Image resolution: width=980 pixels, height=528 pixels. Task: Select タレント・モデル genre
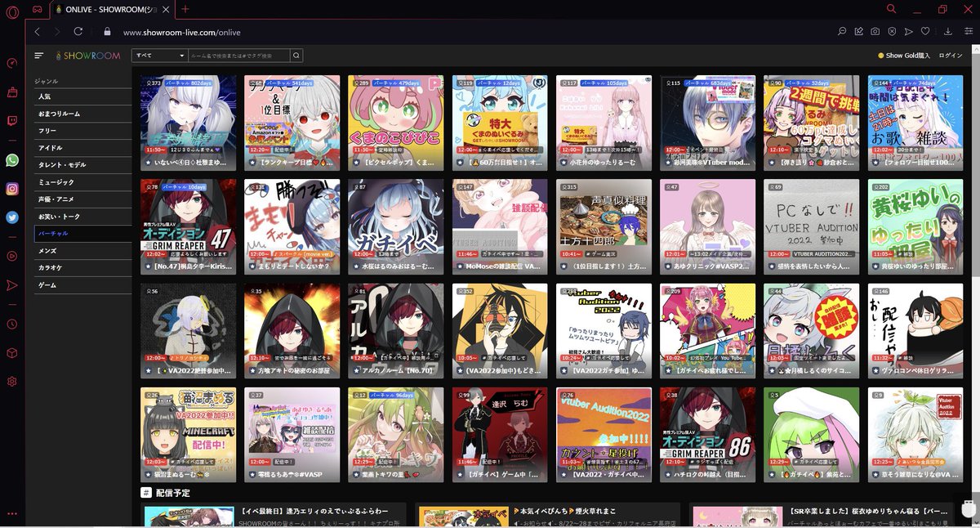[82, 165]
